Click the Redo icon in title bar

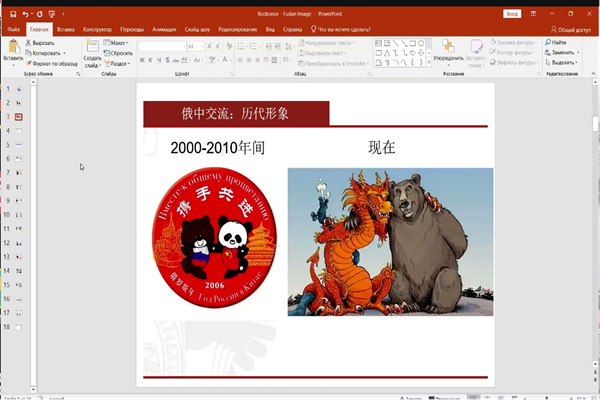pyautogui.click(x=39, y=14)
